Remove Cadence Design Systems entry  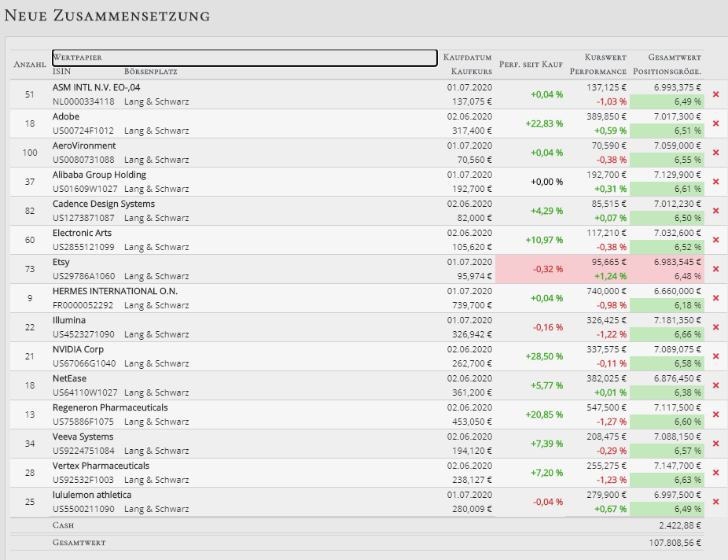(x=715, y=211)
